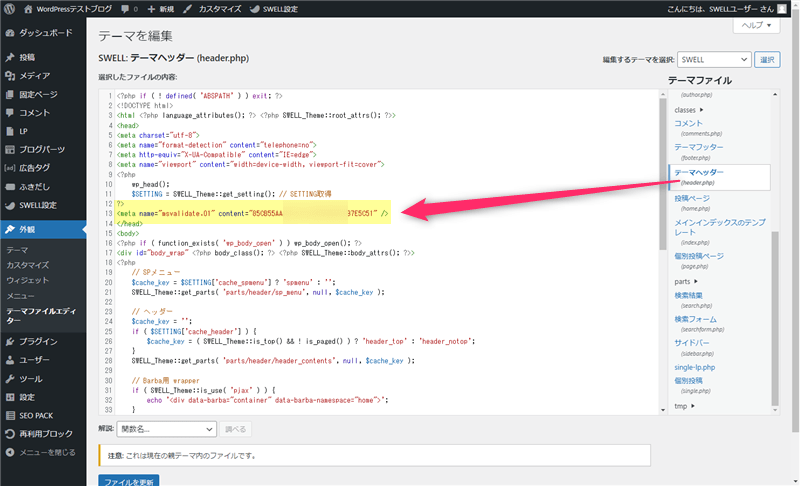Open the 検索結果 search.php file
This screenshot has width=800, height=486.
[688, 295]
